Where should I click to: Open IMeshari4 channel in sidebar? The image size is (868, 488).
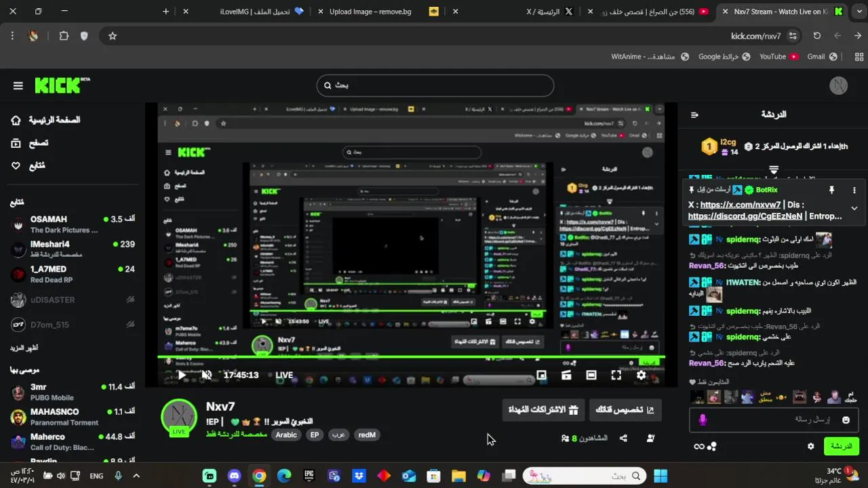coord(73,249)
